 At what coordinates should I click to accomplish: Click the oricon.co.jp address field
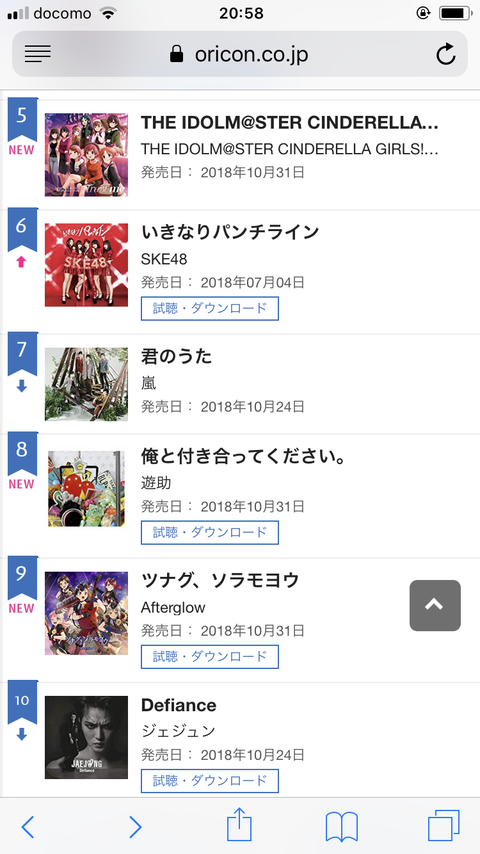click(240, 54)
